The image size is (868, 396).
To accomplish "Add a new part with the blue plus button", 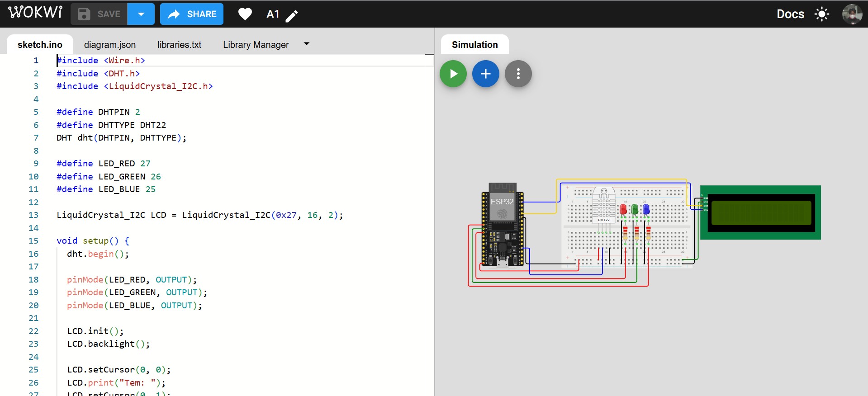I will 485,74.
